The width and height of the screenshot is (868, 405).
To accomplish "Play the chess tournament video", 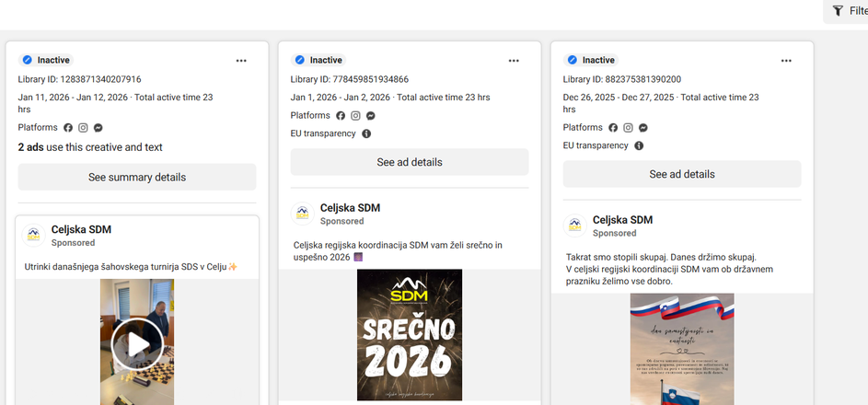I will pyautogui.click(x=137, y=344).
